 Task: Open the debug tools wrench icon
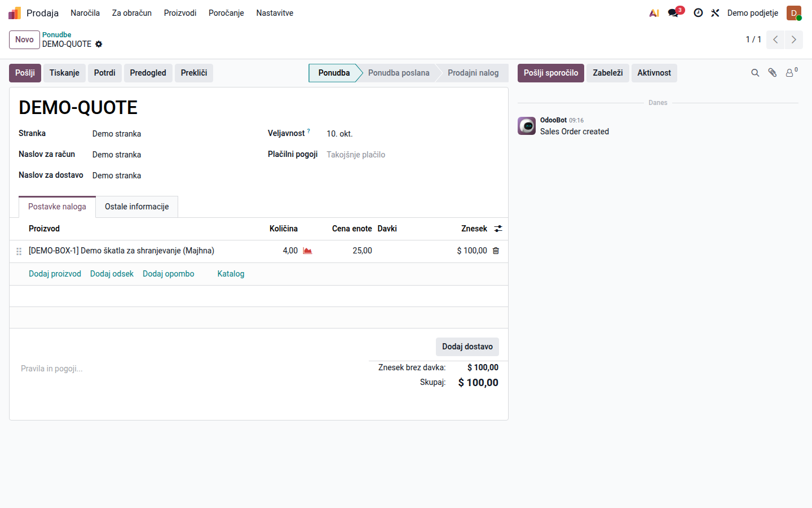point(715,13)
